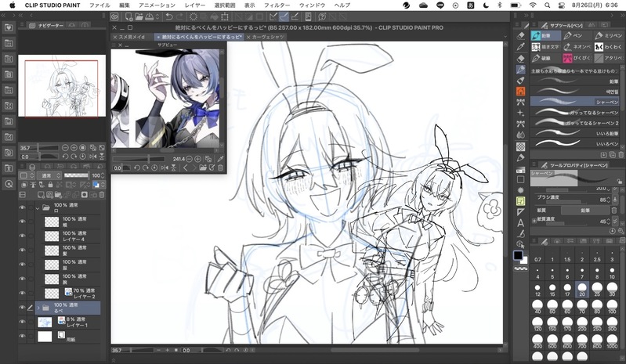Toggle Snap to Ruler in command bar
The width and height of the screenshot is (626, 364).
point(273,16)
